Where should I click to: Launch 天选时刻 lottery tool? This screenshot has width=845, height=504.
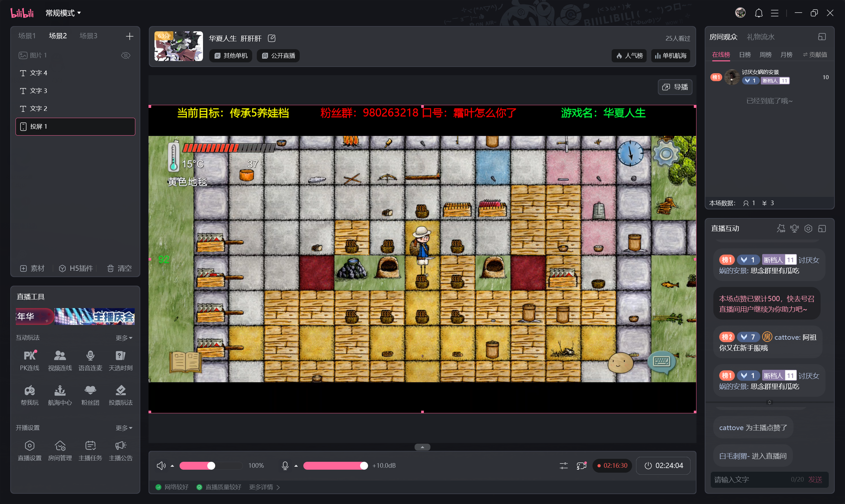pyautogui.click(x=120, y=360)
